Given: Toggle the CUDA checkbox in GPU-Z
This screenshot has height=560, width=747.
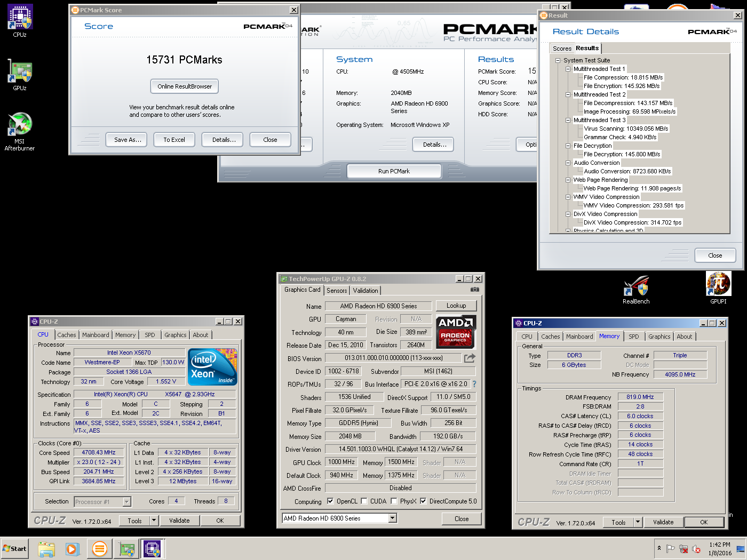Looking at the screenshot, I should pyautogui.click(x=364, y=501).
